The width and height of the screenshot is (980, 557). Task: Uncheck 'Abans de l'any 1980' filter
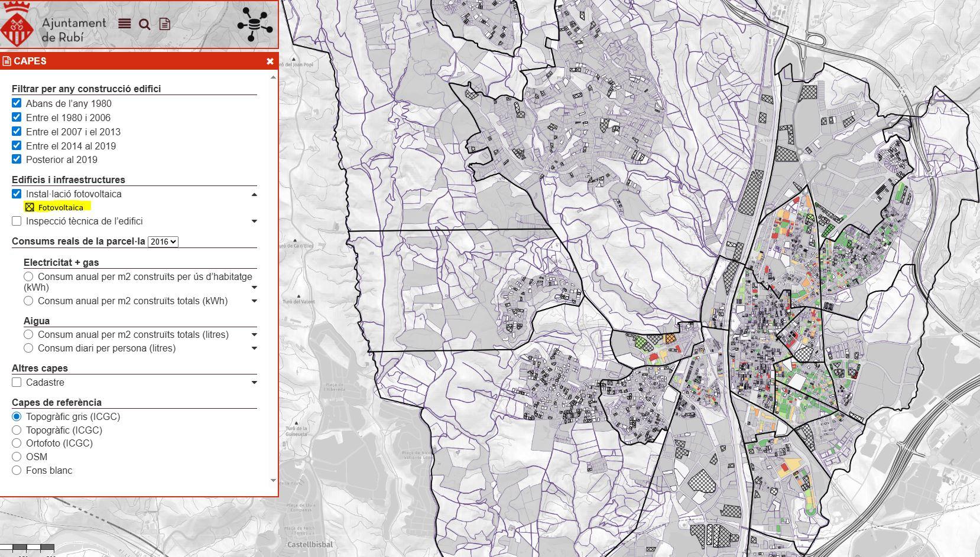click(x=17, y=103)
